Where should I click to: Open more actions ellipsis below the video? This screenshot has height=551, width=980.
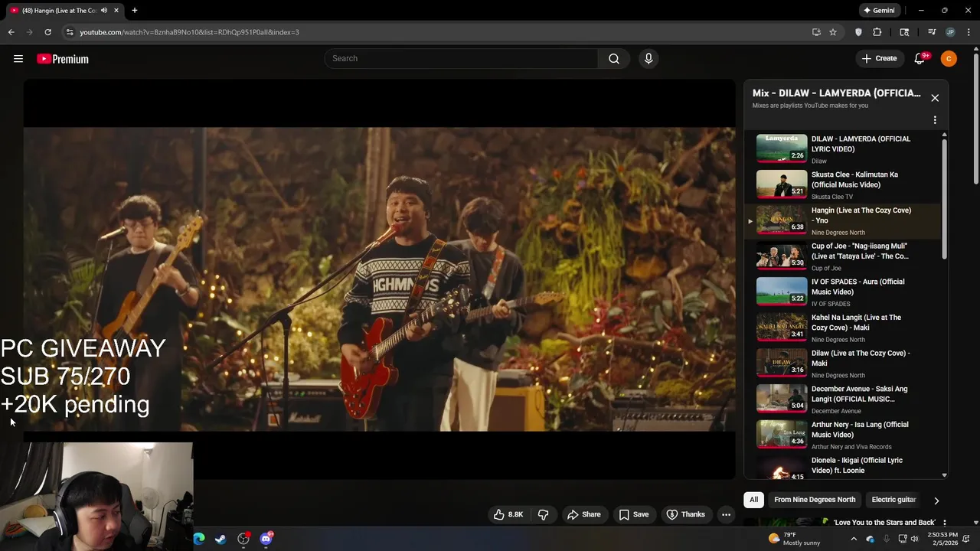pos(727,514)
